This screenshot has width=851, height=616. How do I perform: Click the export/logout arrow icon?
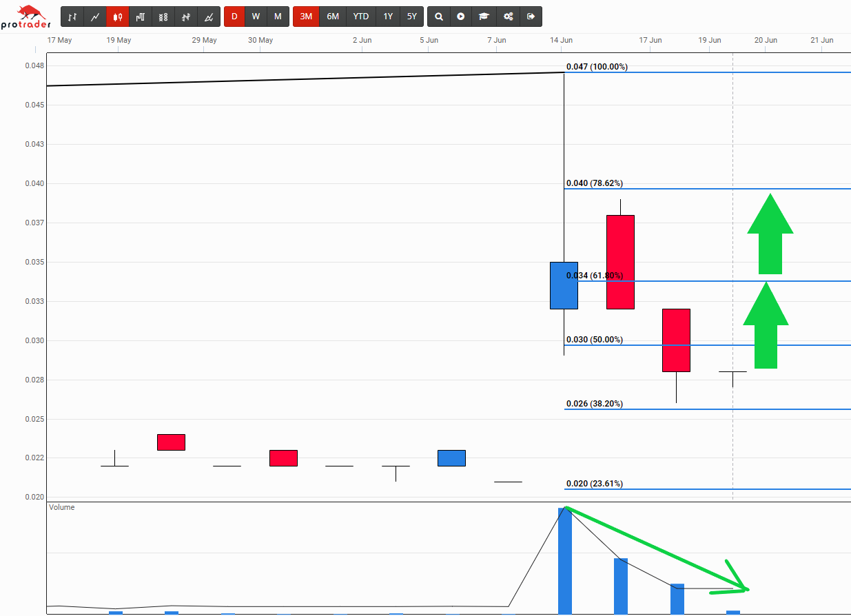point(531,17)
